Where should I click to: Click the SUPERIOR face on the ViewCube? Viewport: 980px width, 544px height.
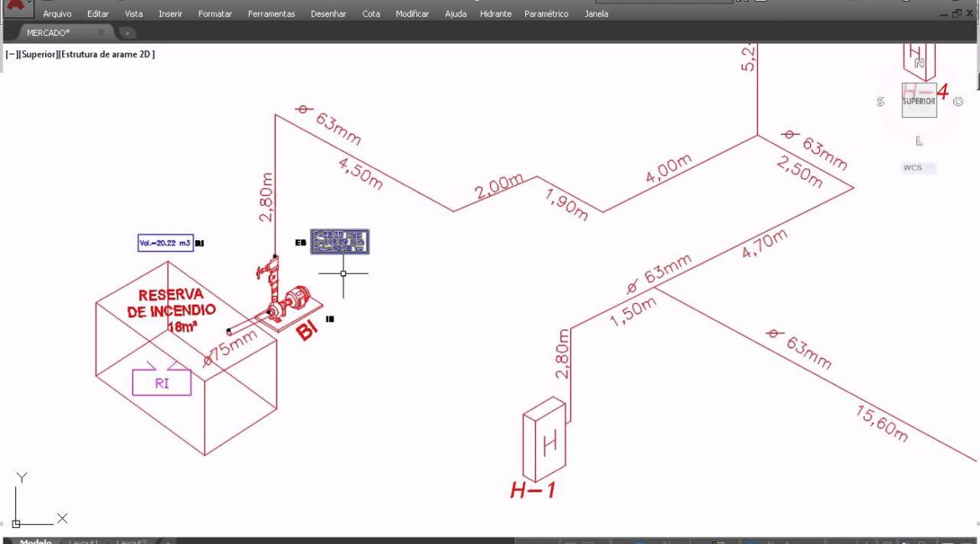(919, 100)
